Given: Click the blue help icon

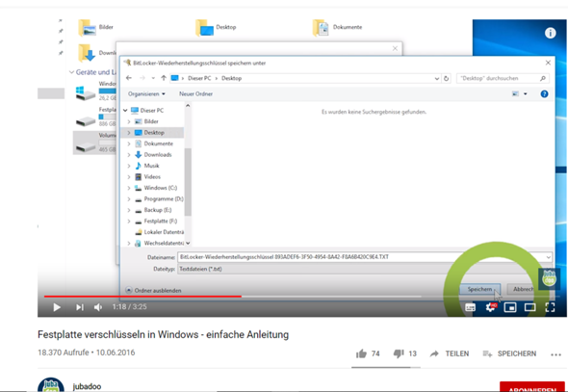Looking at the screenshot, I should pos(544,94).
